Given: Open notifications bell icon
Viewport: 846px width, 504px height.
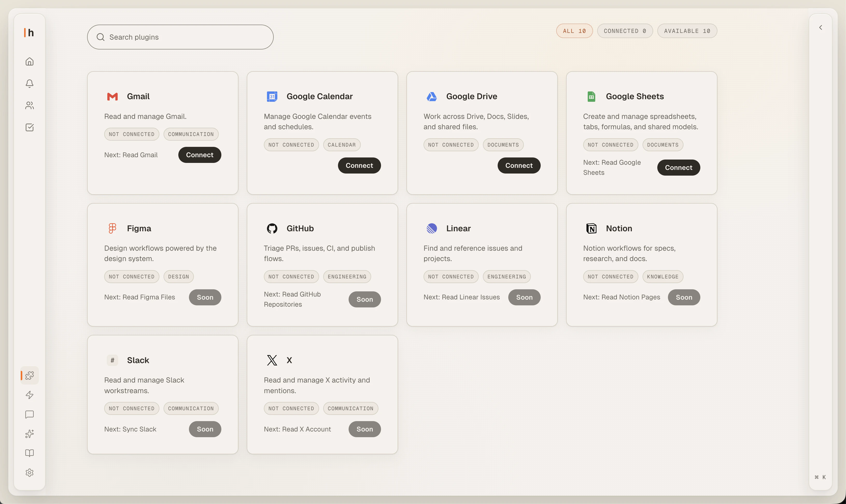Looking at the screenshot, I should (x=30, y=84).
